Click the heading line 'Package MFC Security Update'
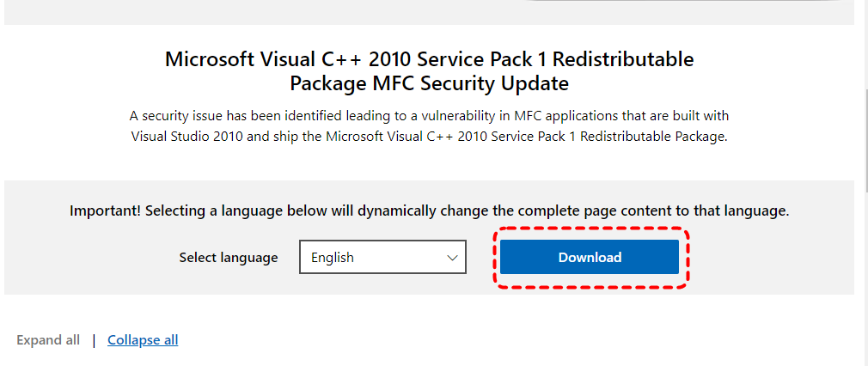This screenshot has height=366, width=868. click(x=429, y=83)
